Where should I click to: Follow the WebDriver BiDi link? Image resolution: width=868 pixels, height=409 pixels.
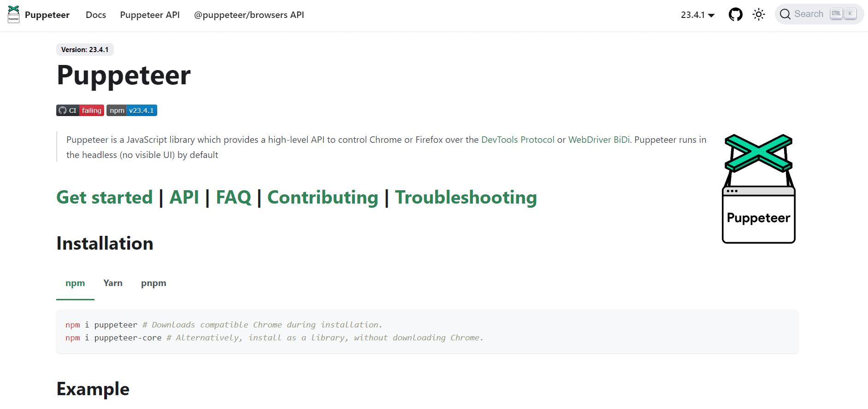pos(599,140)
